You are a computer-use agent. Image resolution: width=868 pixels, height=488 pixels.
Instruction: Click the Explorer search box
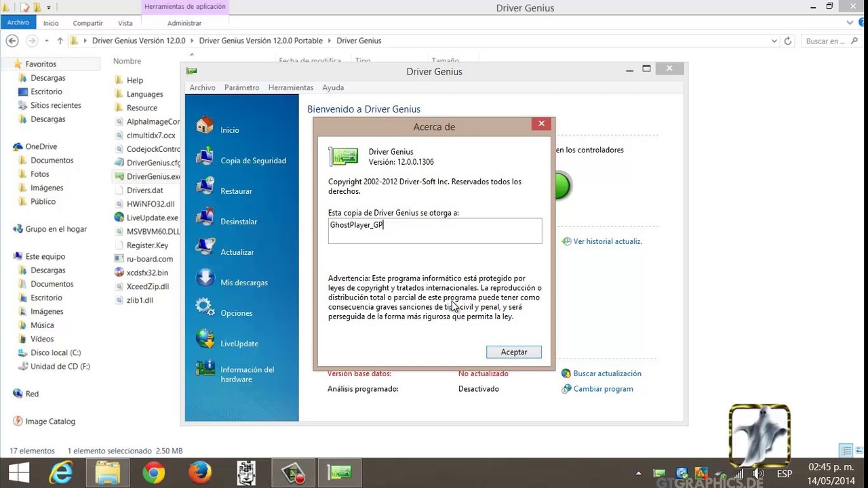pyautogui.click(x=831, y=41)
